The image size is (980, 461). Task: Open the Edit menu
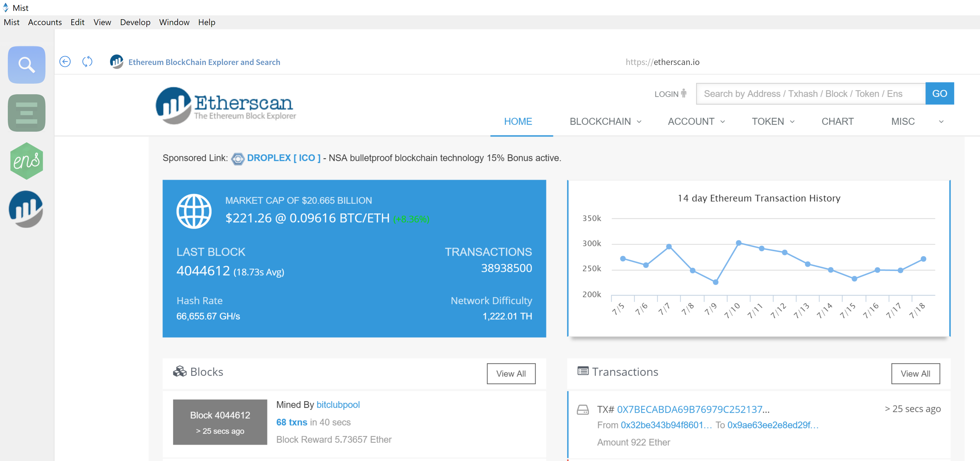[78, 22]
